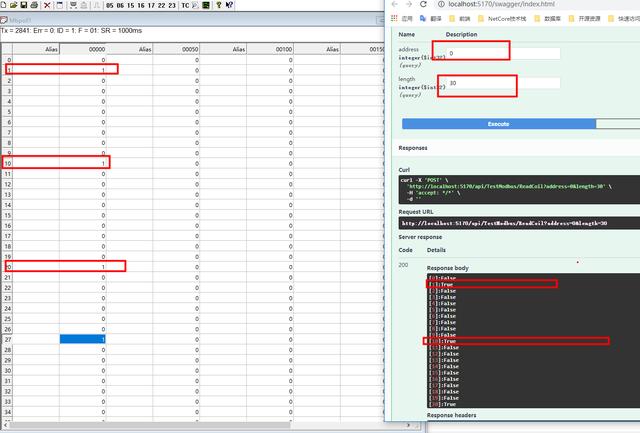Reload the Swagger page
640x433 pixels.
(x=423, y=4)
